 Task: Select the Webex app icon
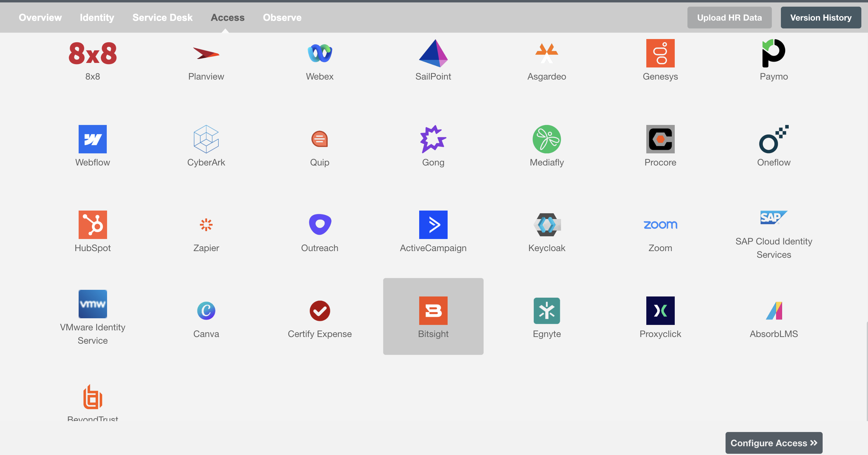click(x=319, y=53)
